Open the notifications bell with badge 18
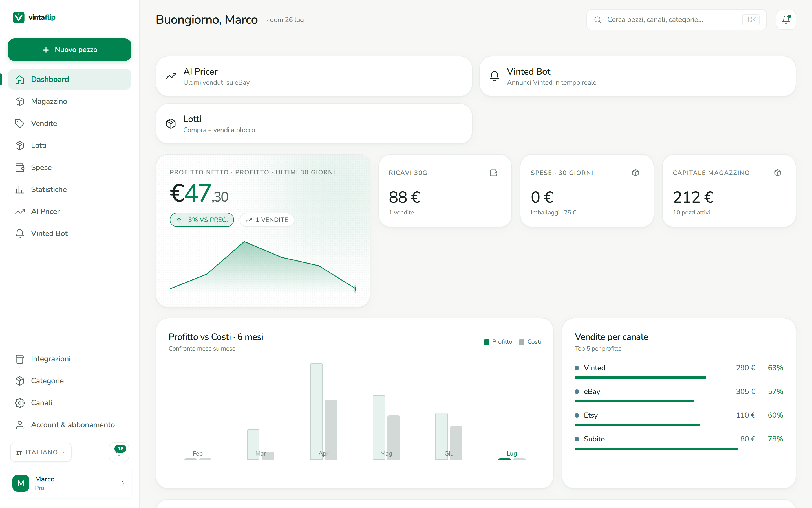 [x=119, y=452]
